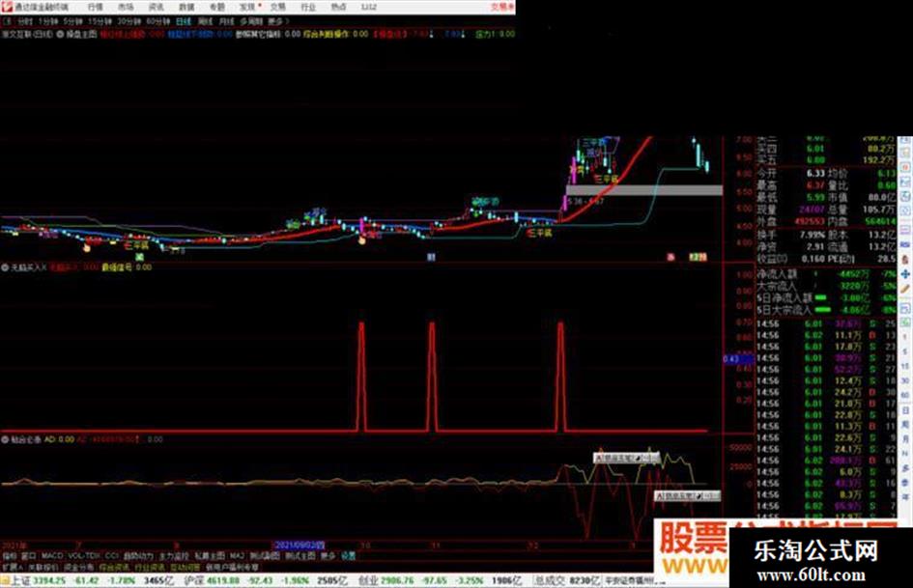Select the 月线 monthly period tab
Viewport: 913px width, 588px height.
click(226, 21)
